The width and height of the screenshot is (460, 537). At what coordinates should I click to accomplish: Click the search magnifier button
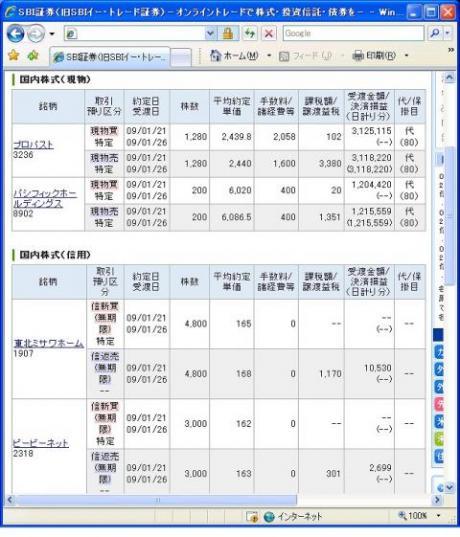[x=435, y=33]
